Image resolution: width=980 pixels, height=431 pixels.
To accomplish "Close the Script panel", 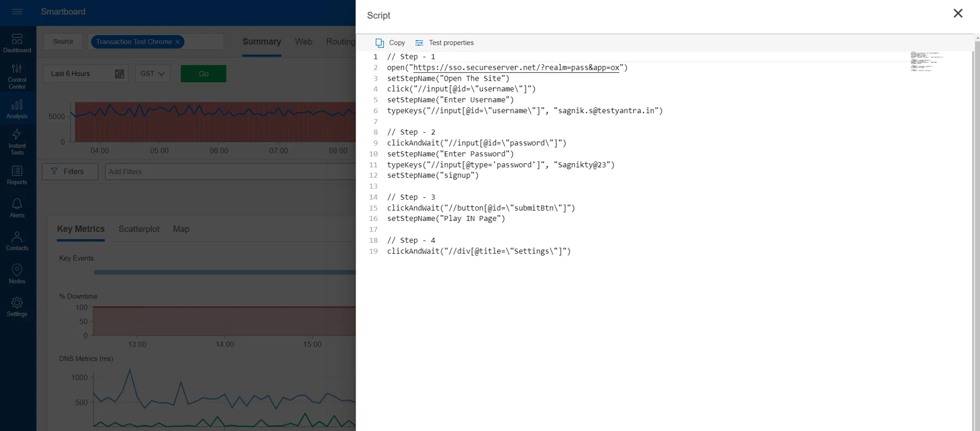I will tap(958, 13).
